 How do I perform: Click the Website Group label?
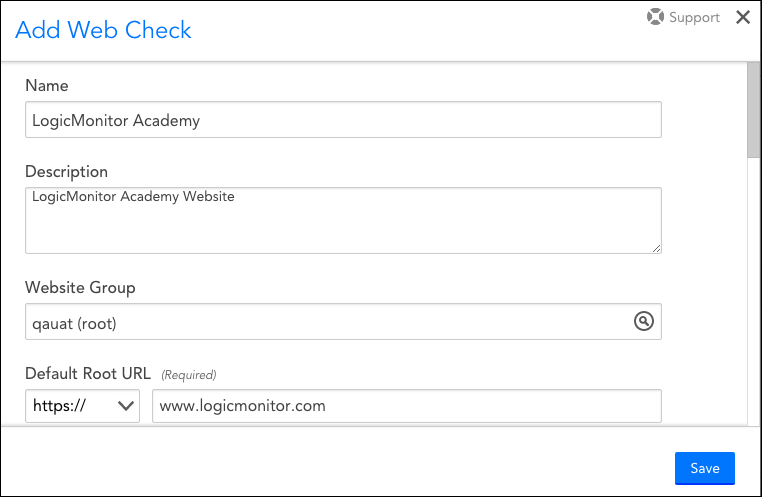(x=80, y=288)
